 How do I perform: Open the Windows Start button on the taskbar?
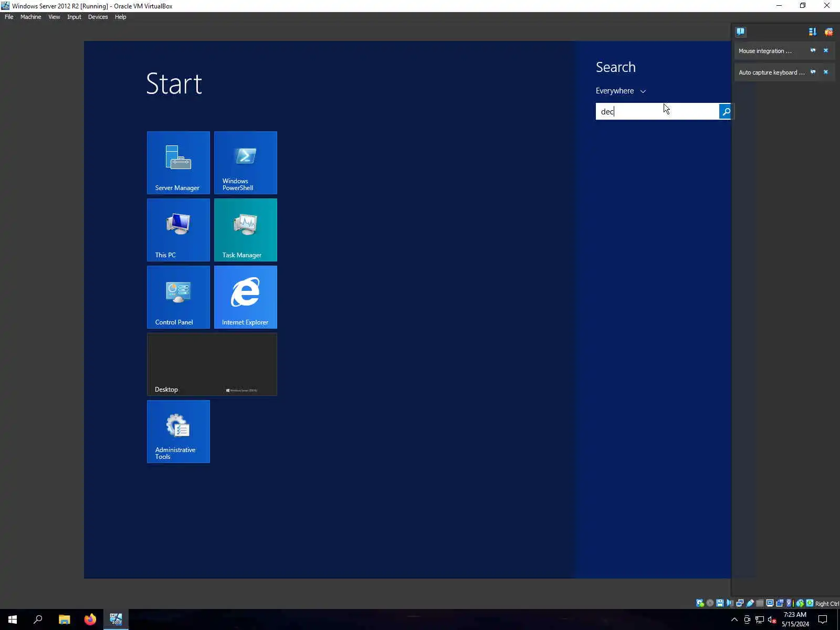coord(13,619)
